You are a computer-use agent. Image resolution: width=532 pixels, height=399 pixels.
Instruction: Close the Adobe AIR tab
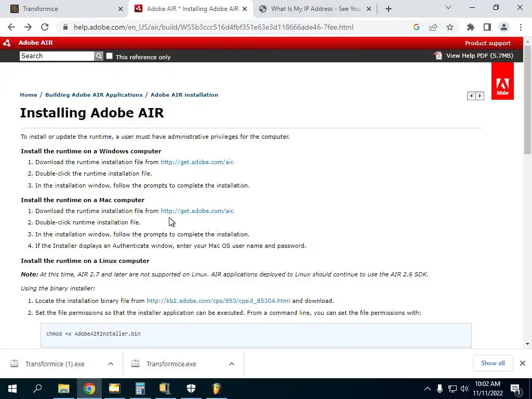(x=245, y=9)
